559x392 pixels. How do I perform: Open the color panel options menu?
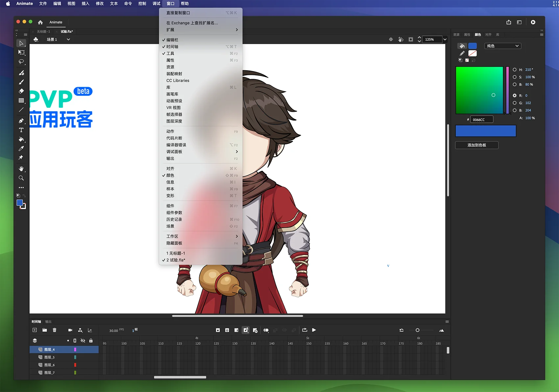pyautogui.click(x=542, y=35)
